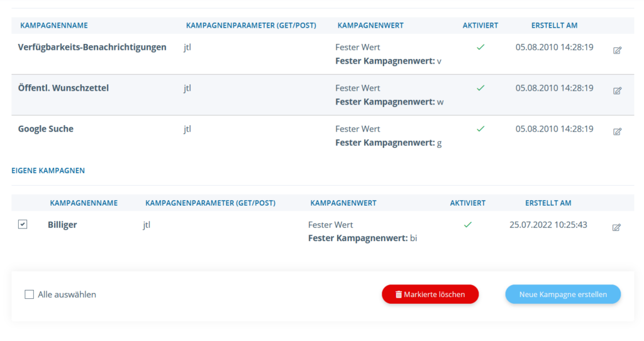Viewport: 644px width, 341px height.
Task: Click Google Suche's green activated checkmark
Action: [480, 129]
